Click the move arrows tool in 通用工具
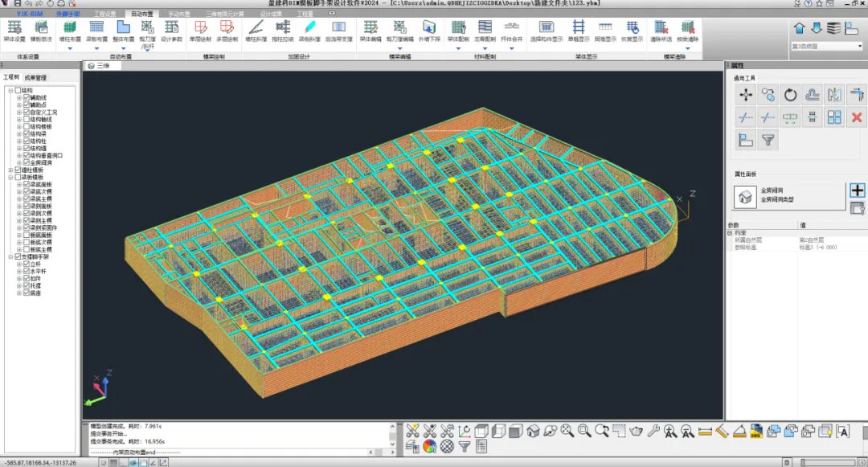The width and height of the screenshot is (868, 467). click(746, 95)
